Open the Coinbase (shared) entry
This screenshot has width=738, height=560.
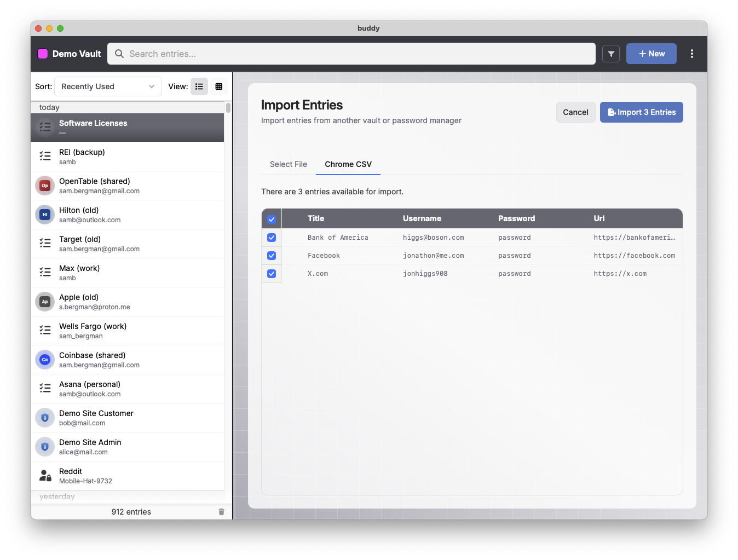[127, 360]
